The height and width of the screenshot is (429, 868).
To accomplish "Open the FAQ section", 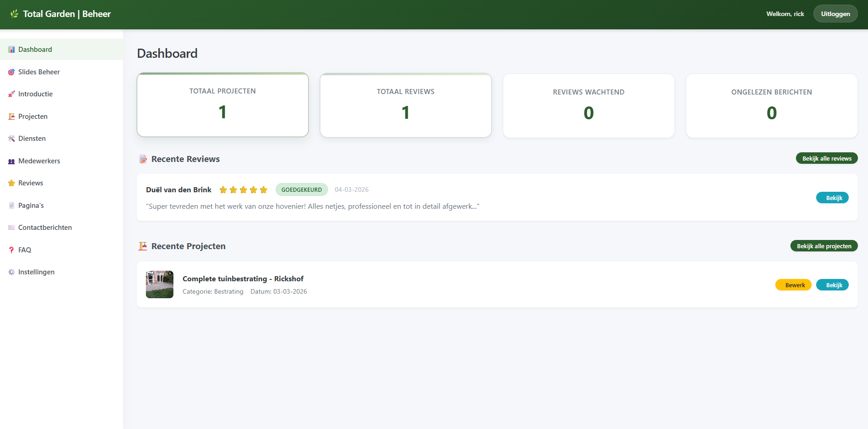I will click(61, 250).
